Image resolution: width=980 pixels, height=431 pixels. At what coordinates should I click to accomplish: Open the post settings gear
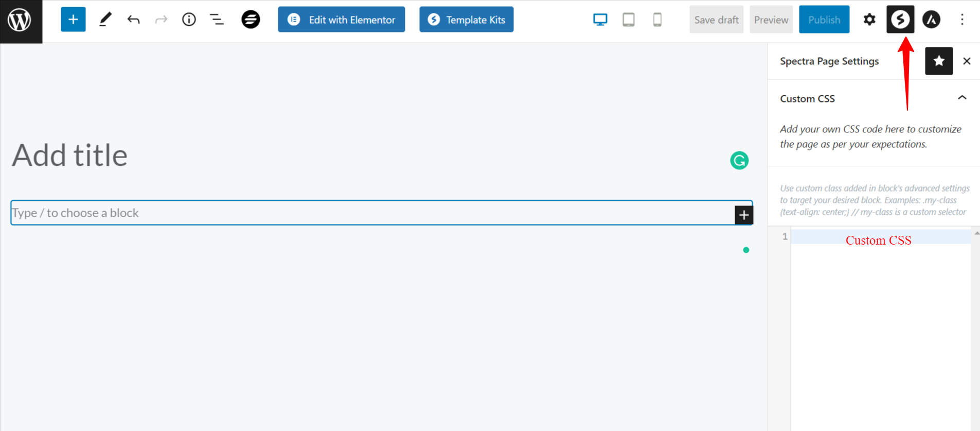[x=869, y=20]
